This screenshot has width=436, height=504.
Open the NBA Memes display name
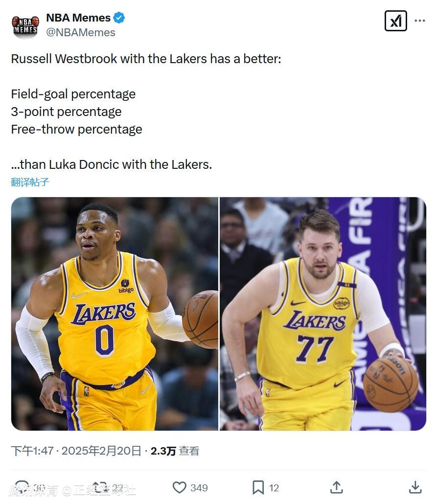[78, 18]
